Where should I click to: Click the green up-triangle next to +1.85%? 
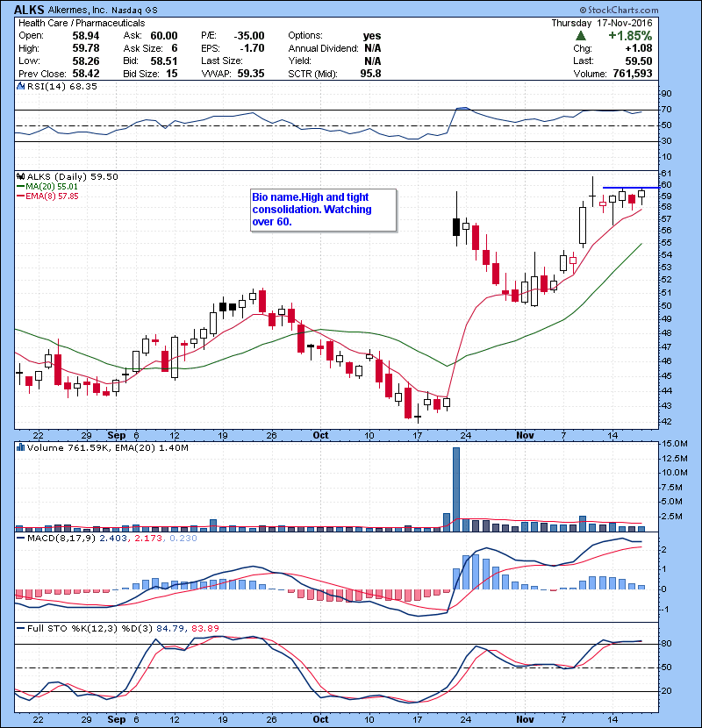pyautogui.click(x=581, y=36)
